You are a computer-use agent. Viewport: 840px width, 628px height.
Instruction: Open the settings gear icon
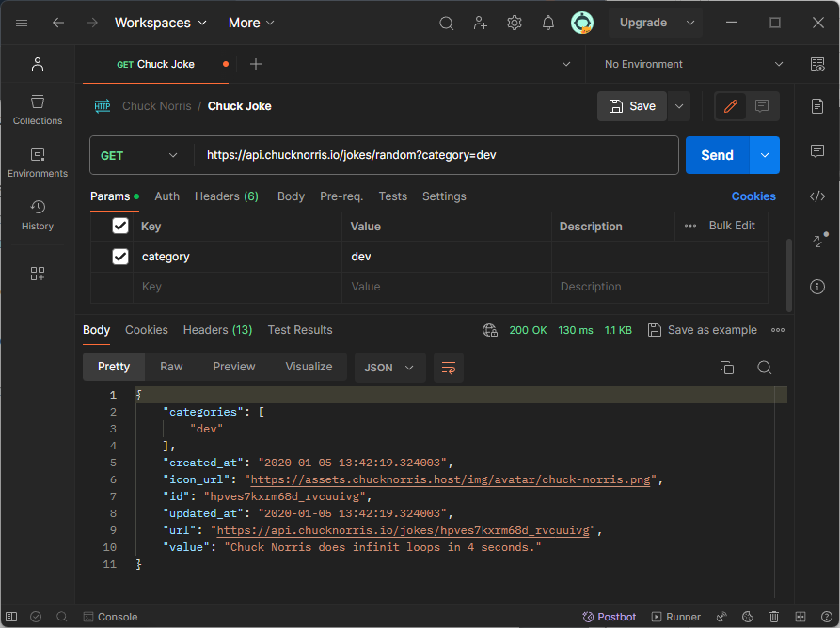click(515, 23)
